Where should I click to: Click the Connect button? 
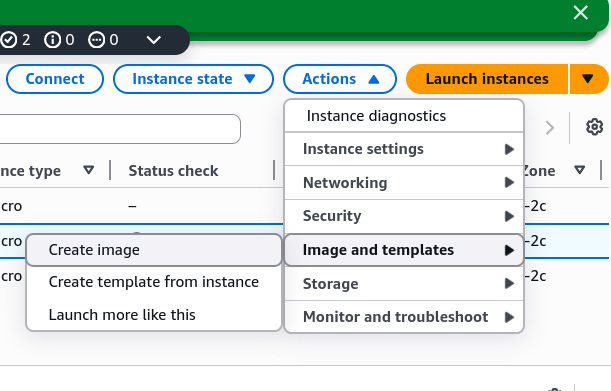tap(55, 79)
